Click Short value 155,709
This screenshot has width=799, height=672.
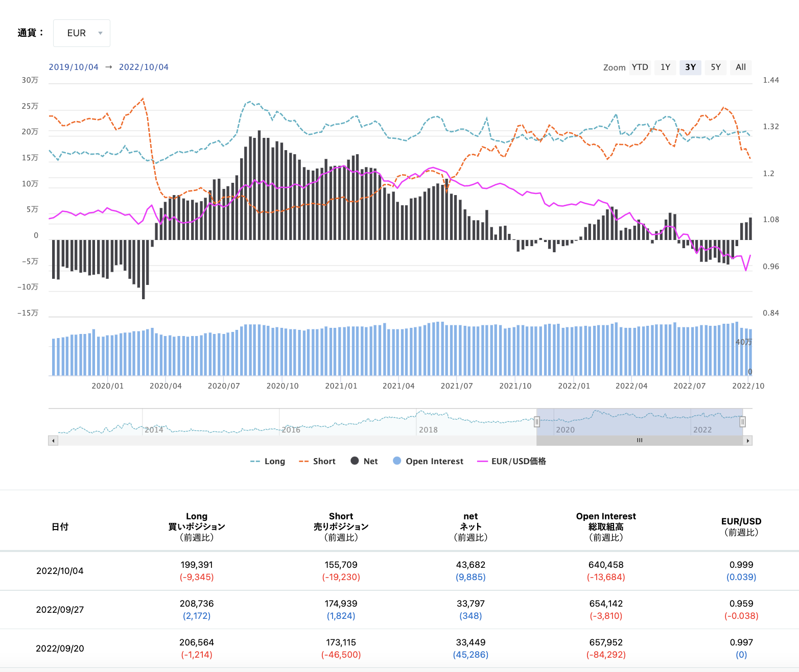[x=341, y=565]
